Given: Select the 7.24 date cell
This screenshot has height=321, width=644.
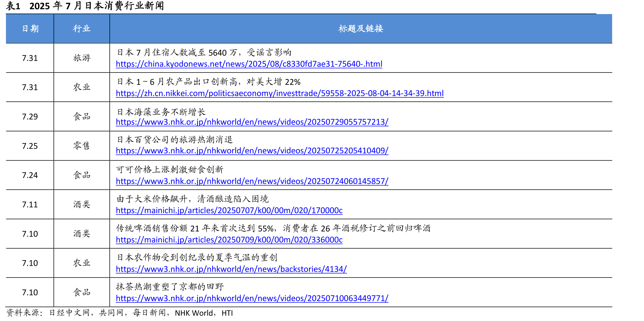Looking at the screenshot, I should (x=30, y=175).
